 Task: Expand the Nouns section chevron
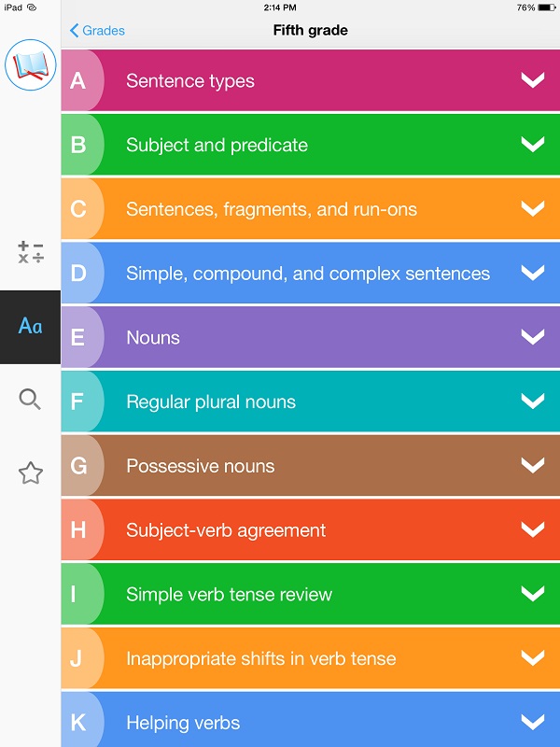tap(532, 336)
